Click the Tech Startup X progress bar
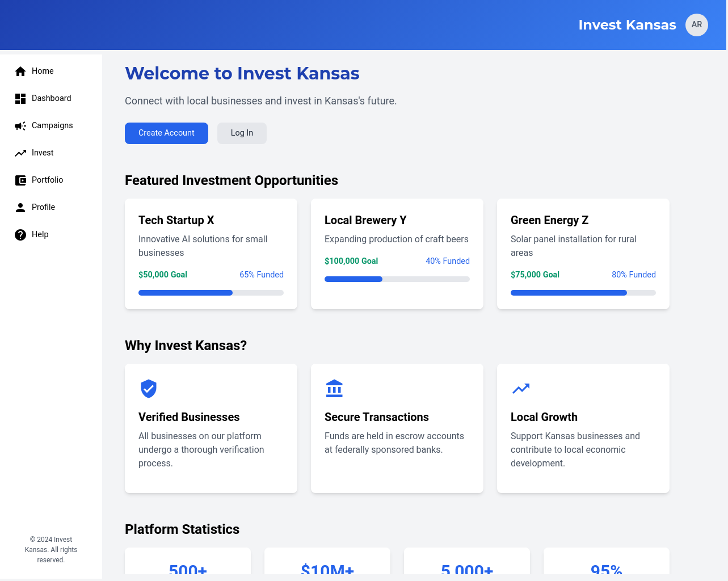 [211, 293]
